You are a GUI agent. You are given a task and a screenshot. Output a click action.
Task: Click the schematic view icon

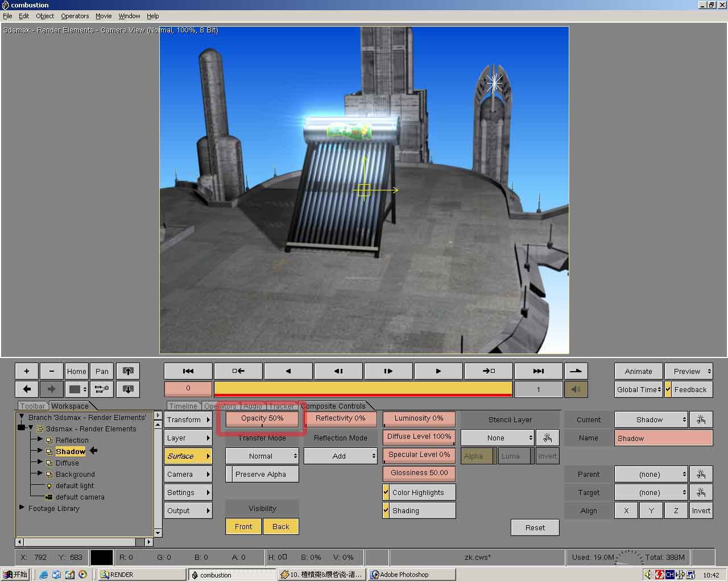102,389
